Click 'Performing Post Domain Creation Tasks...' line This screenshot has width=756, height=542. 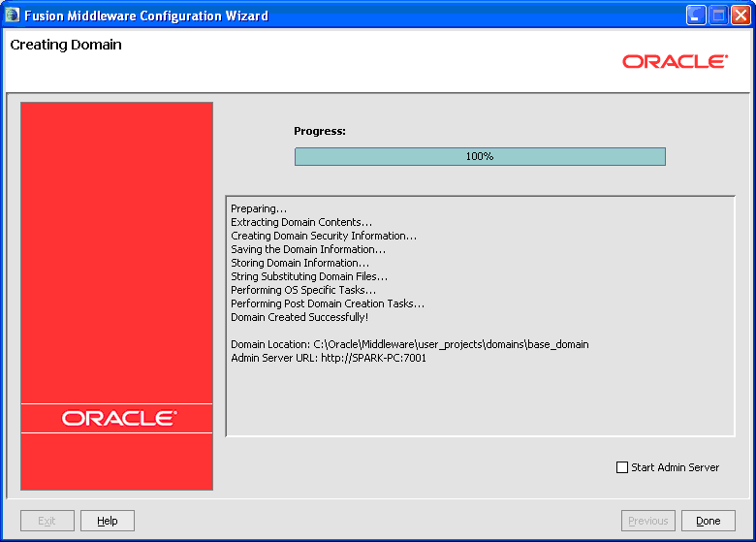click(328, 303)
